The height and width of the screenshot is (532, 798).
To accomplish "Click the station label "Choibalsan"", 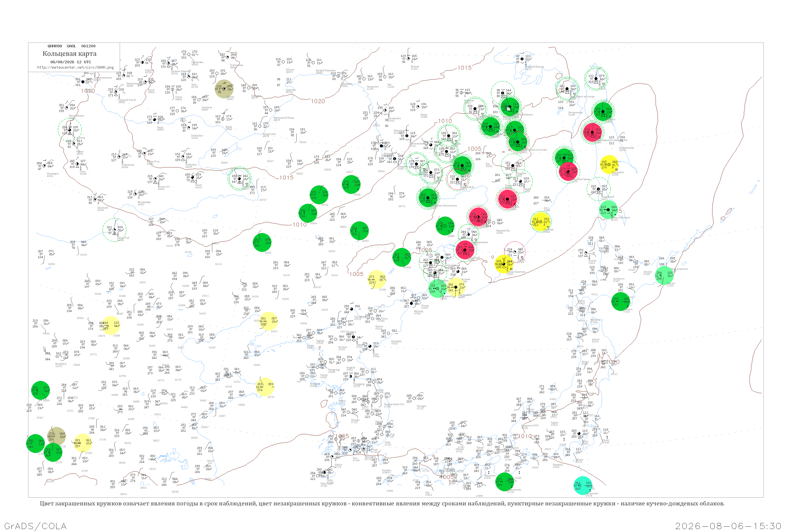I will (x=191, y=165).
